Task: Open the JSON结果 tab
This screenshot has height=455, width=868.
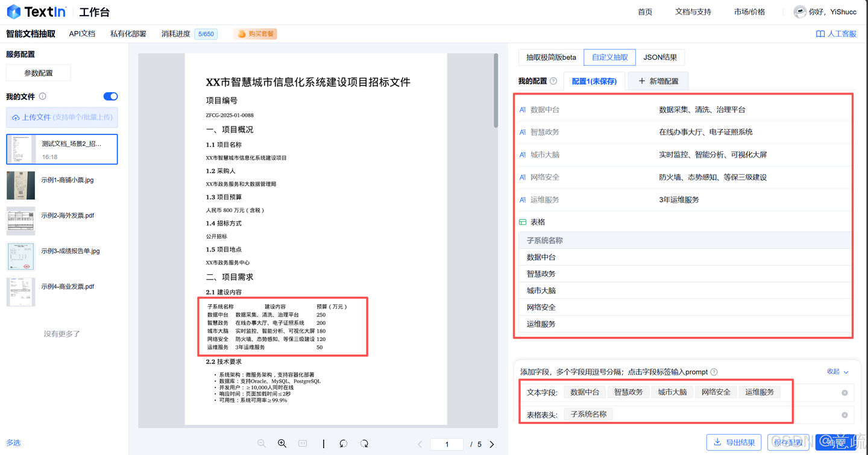Action: pyautogui.click(x=660, y=57)
